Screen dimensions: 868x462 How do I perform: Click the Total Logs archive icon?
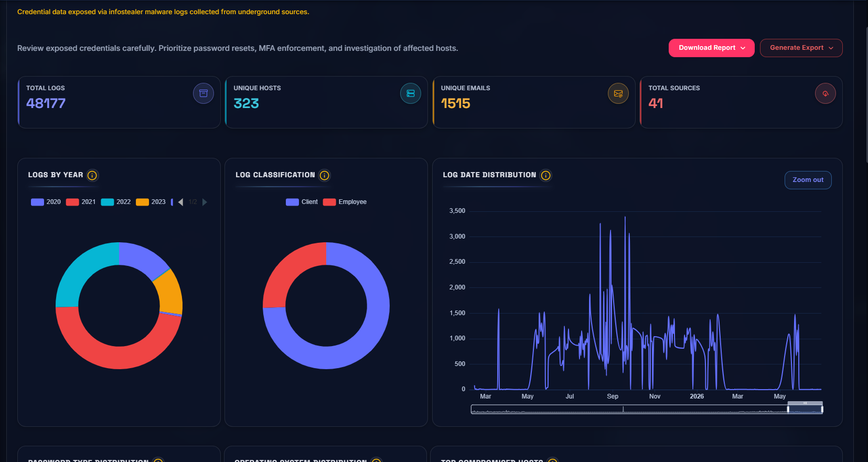pos(203,93)
